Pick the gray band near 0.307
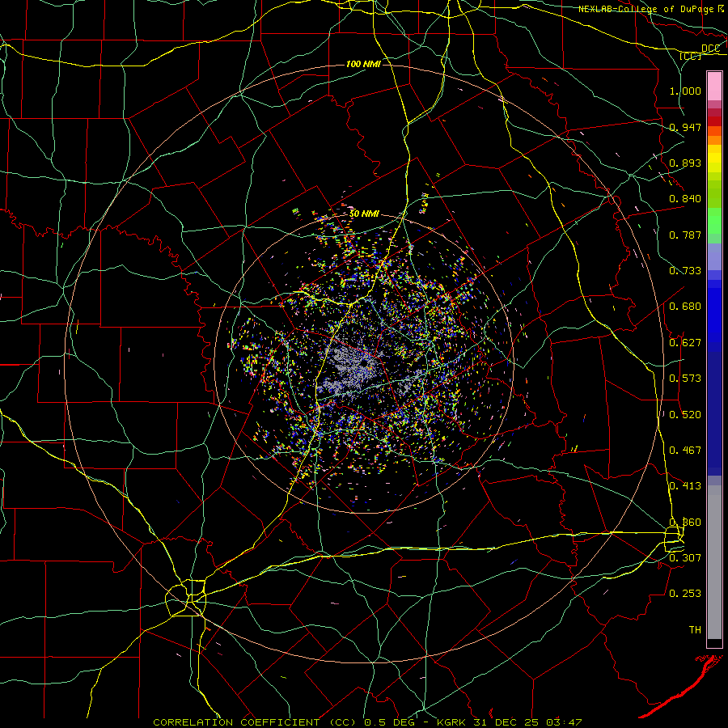The image size is (728, 728). [x=714, y=562]
